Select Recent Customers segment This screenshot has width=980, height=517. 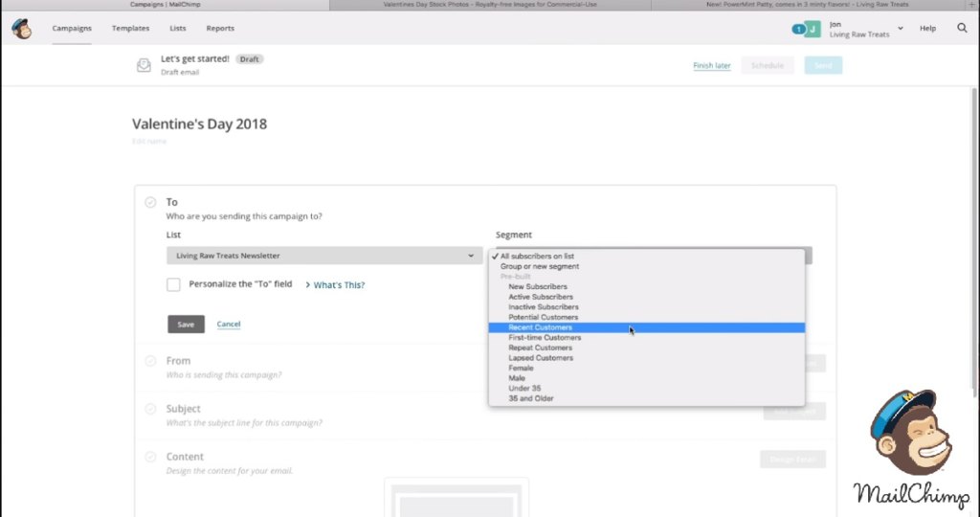pyautogui.click(x=647, y=327)
